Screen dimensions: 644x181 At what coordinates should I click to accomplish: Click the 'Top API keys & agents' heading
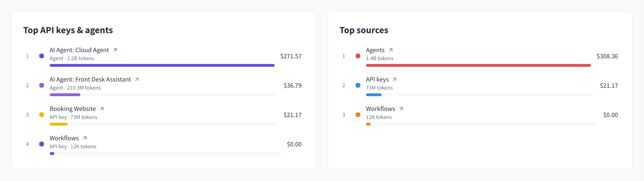[x=68, y=30]
